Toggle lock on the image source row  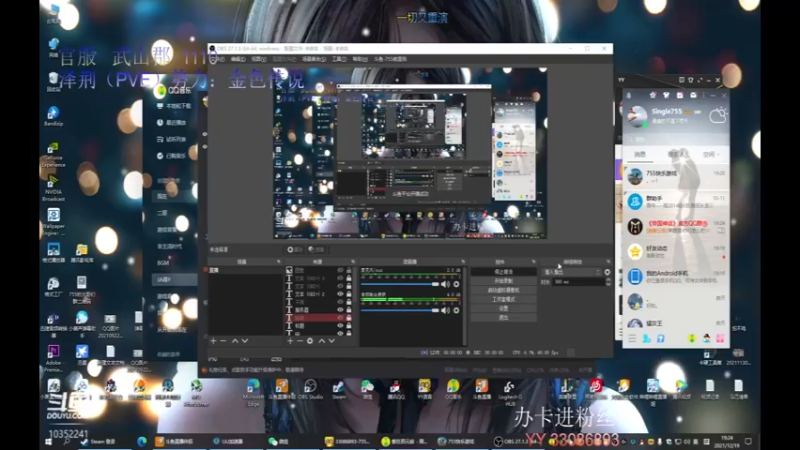click(x=349, y=270)
